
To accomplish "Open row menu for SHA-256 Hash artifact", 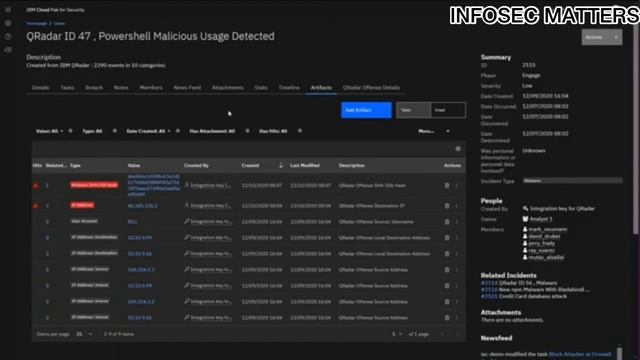I will (x=457, y=185).
